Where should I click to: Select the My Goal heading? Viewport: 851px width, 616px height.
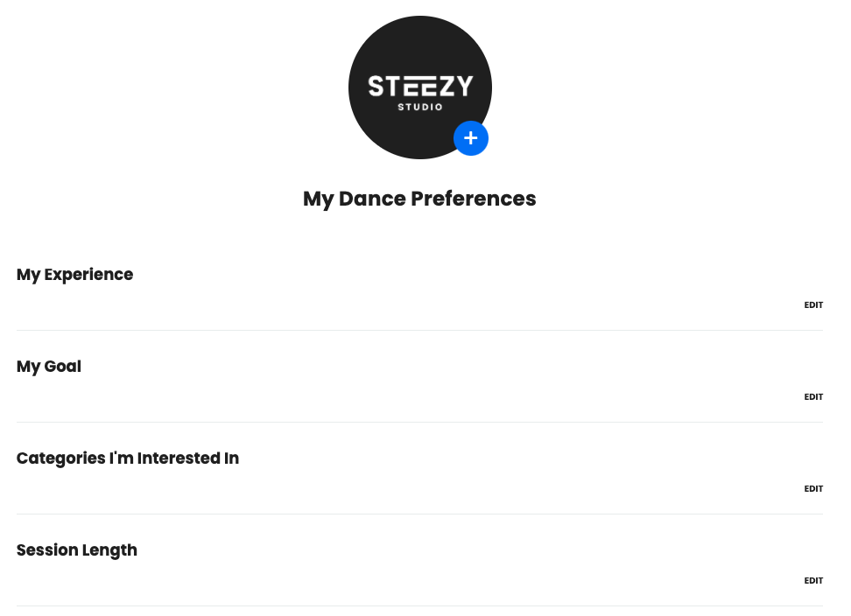point(49,367)
